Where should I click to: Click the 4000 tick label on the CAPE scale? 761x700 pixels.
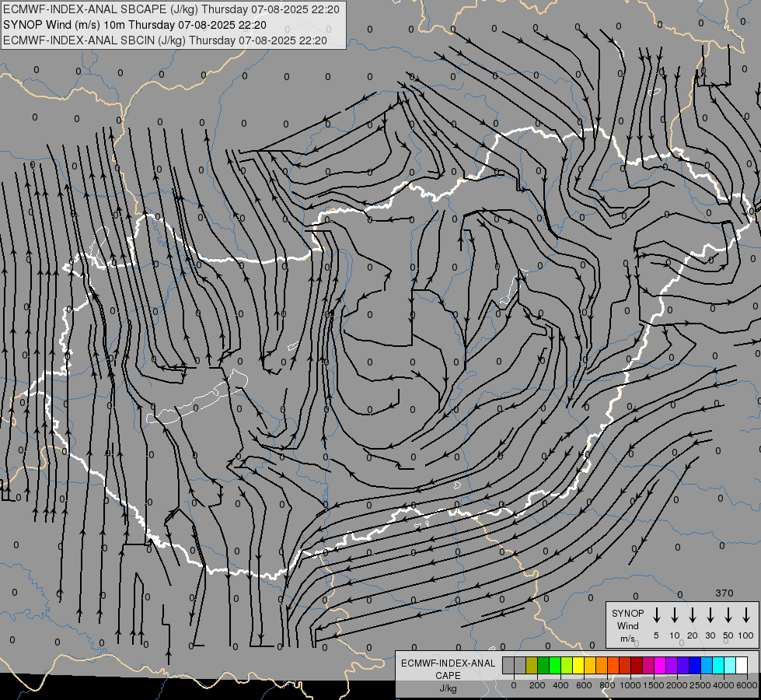pos(724,685)
